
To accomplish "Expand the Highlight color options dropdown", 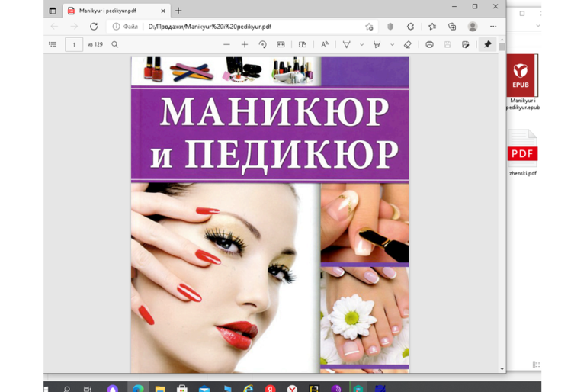I will coord(392,44).
